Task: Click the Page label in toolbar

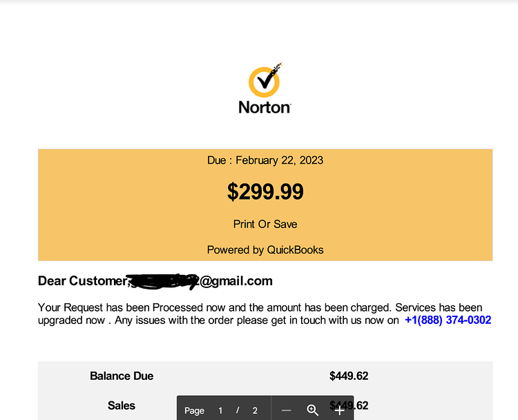Action: point(194,410)
